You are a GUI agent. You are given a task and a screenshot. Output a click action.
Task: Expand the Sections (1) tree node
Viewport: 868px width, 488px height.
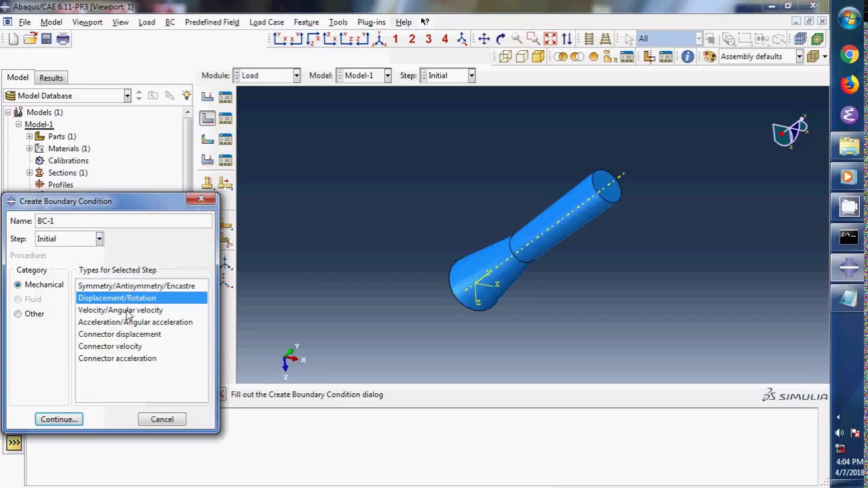tap(30, 173)
